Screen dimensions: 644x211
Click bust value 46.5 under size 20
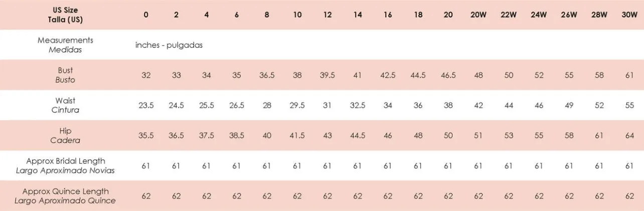(x=448, y=75)
